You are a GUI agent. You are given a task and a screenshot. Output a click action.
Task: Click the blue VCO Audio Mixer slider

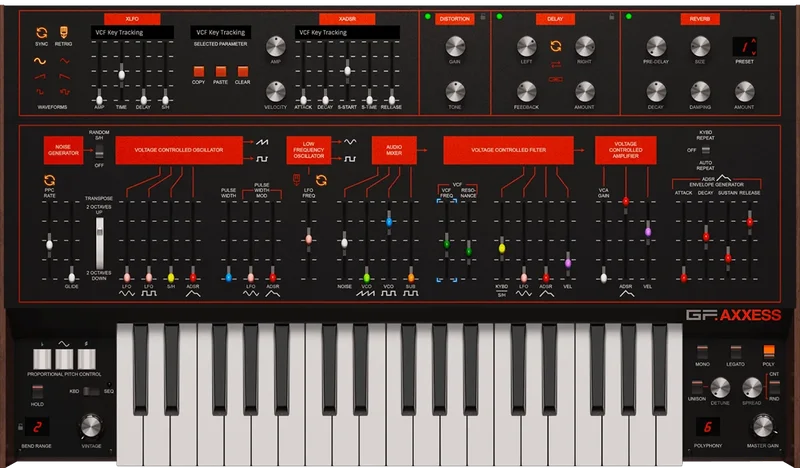point(389,222)
